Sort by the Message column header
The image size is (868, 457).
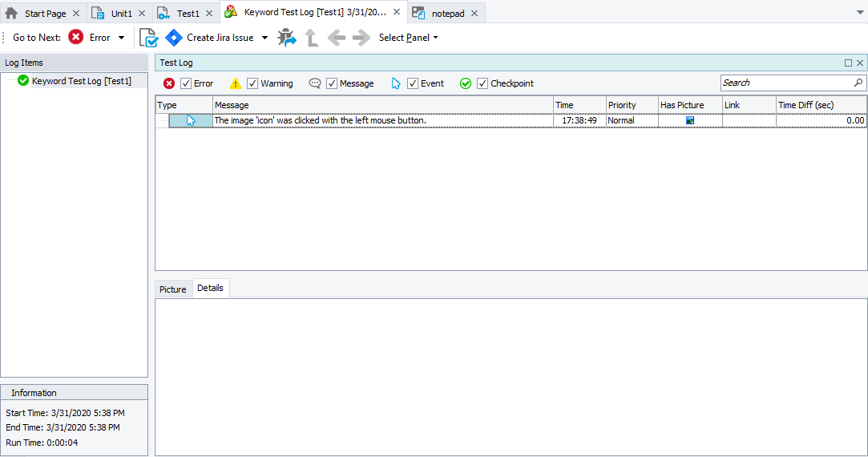383,105
